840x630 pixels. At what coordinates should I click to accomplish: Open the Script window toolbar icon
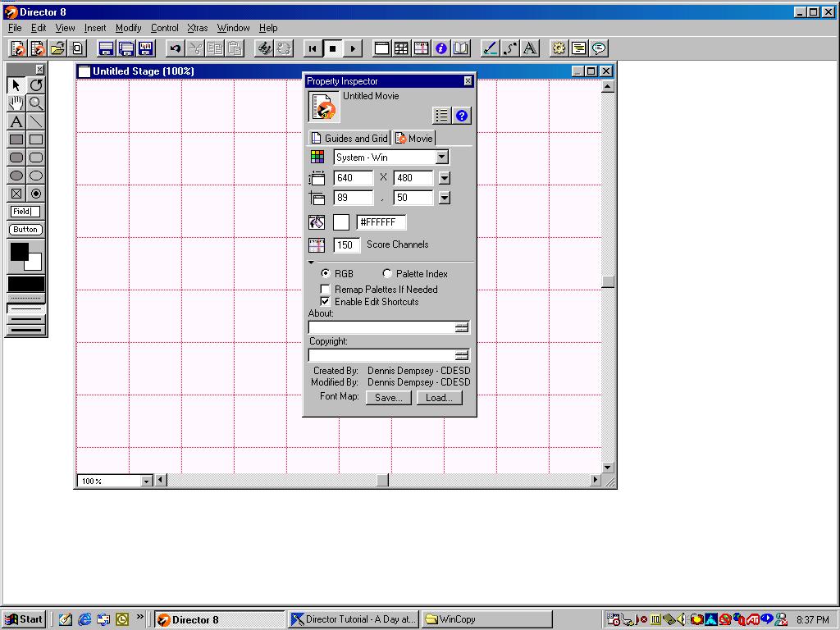click(x=578, y=48)
